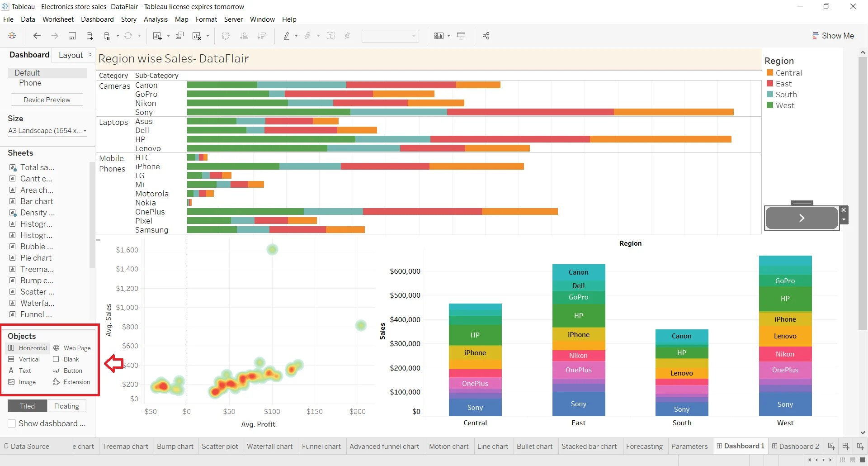
Task: Click the Device Preview button
Action: coord(47,100)
